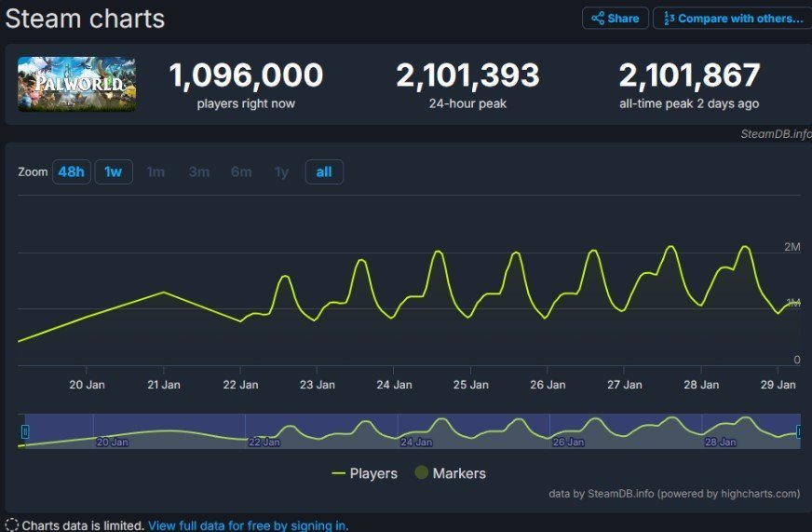Click the Palworld game thumbnail
This screenshot has width=812, height=532.
(x=76, y=84)
